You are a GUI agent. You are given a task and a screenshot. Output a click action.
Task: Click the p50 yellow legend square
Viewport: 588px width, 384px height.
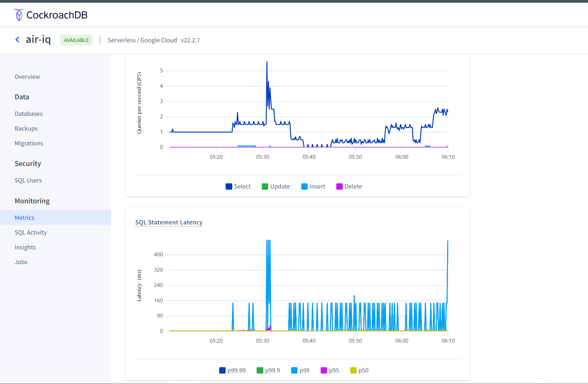[x=353, y=370]
